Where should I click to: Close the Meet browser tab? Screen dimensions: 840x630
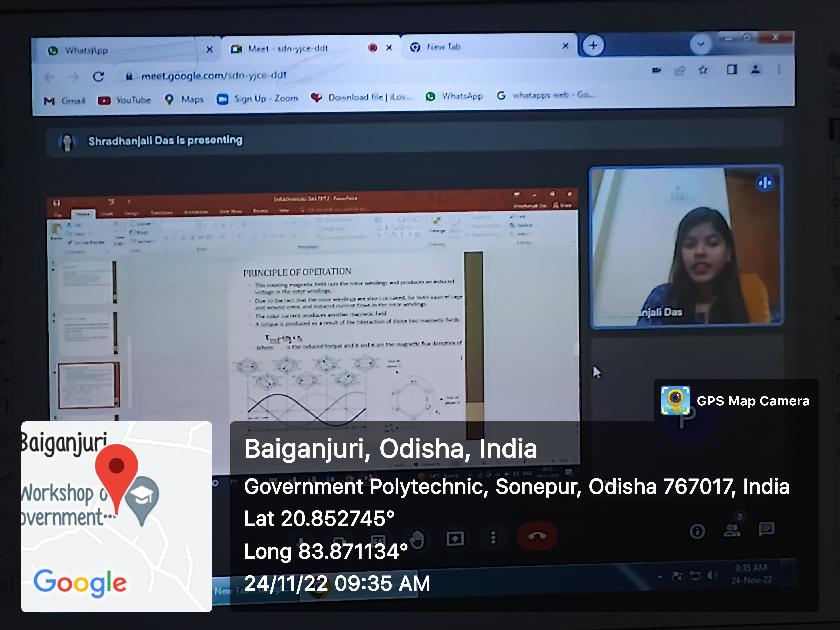[x=389, y=47]
